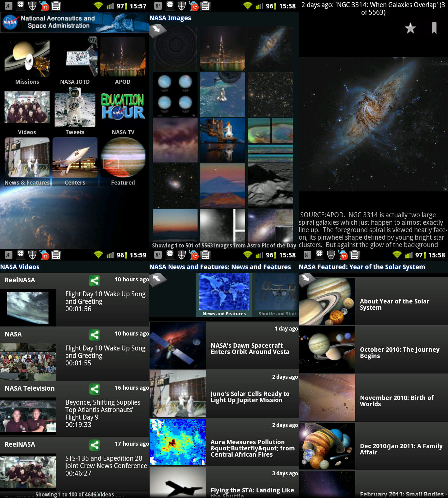The image size is (448, 498).
Task: Open the four blue planets thumbnail
Action: click(175, 94)
